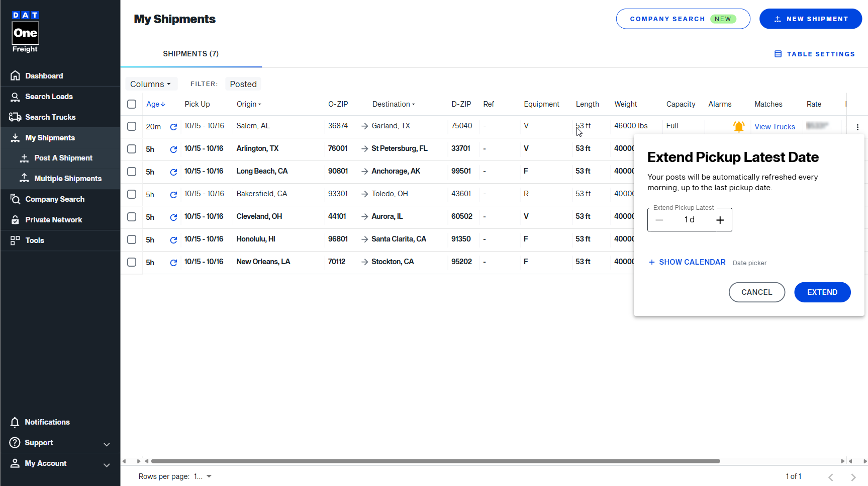Screen dimensions: 868x486
Task: Go to Search Loads in sidebar
Action: point(49,97)
